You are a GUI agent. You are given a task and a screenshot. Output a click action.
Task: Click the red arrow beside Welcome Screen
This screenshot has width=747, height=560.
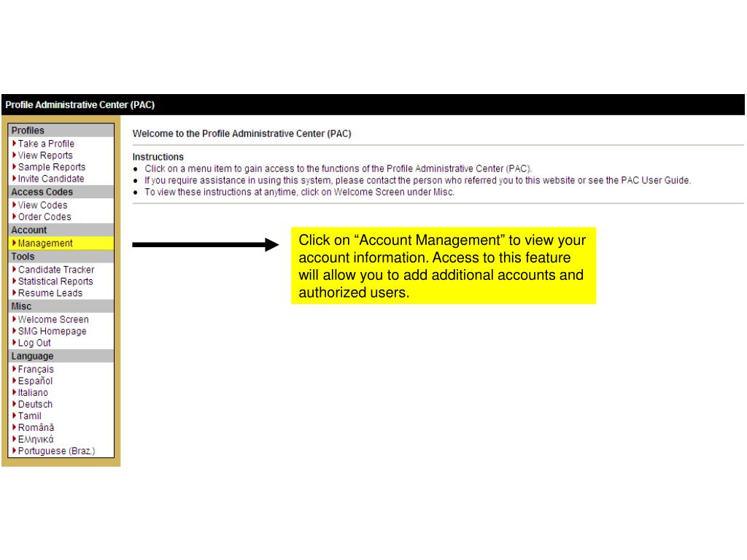[x=15, y=319]
